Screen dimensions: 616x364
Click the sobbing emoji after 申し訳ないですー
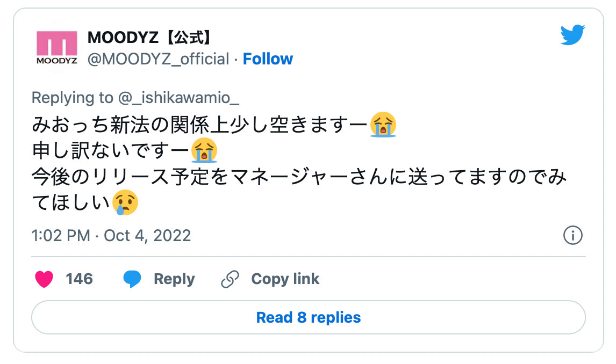coord(205,151)
